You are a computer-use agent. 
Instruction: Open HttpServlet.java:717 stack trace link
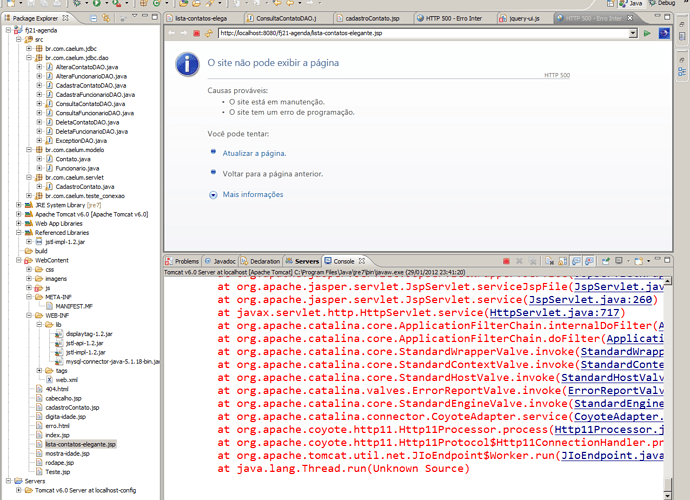(554, 313)
